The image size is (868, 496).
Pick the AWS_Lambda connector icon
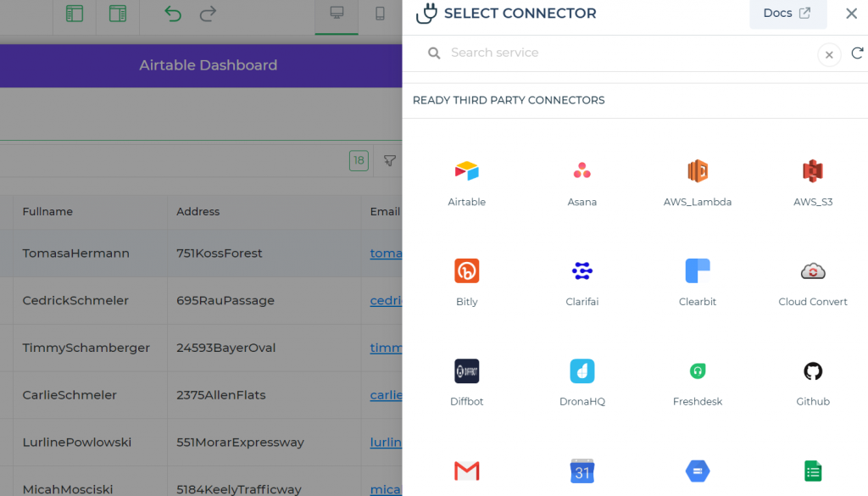(698, 171)
